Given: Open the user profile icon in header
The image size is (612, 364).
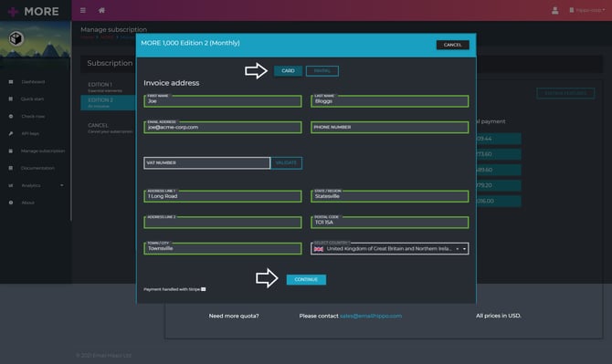Looking at the screenshot, I should click(554, 11).
